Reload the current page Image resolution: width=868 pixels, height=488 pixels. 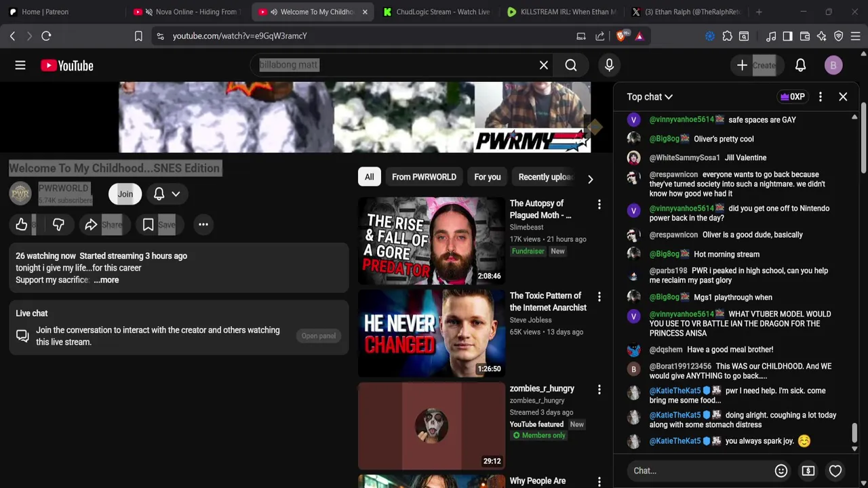coord(46,36)
